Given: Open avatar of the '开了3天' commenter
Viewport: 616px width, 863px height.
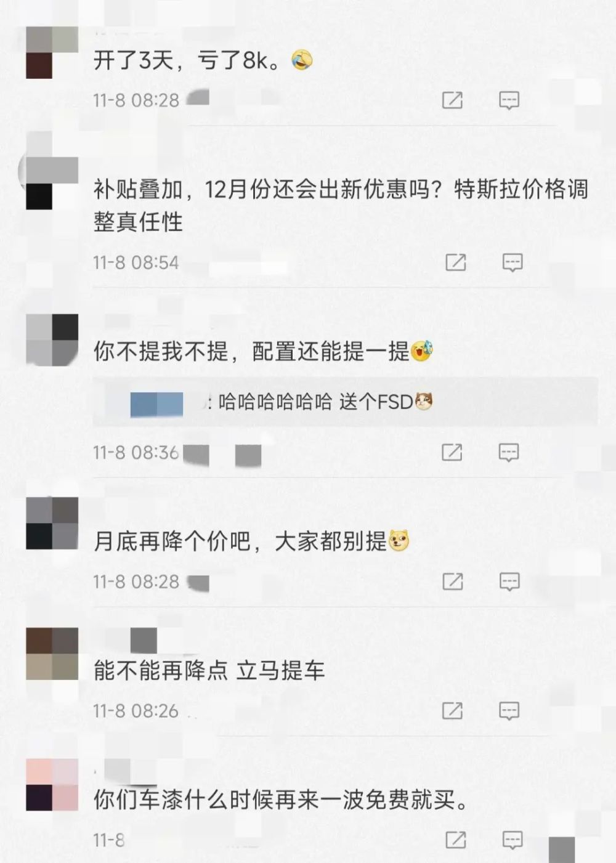Looking at the screenshot, I should (52, 52).
